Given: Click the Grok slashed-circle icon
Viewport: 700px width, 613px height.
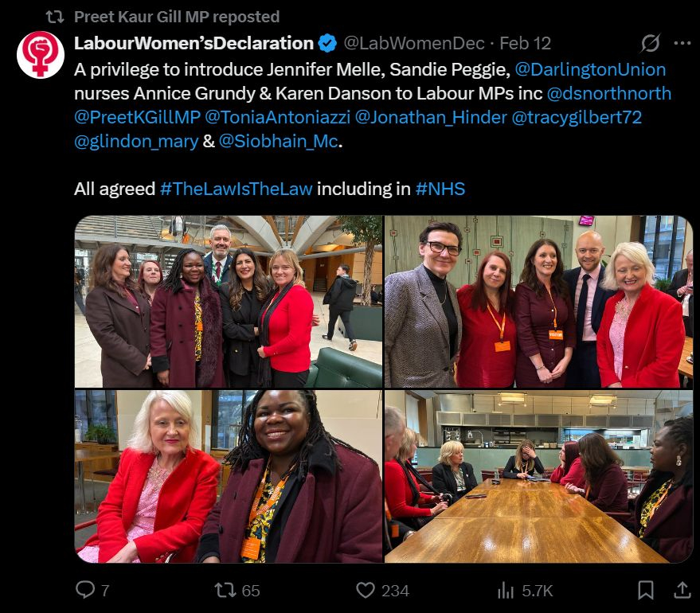Looking at the screenshot, I should click(650, 43).
